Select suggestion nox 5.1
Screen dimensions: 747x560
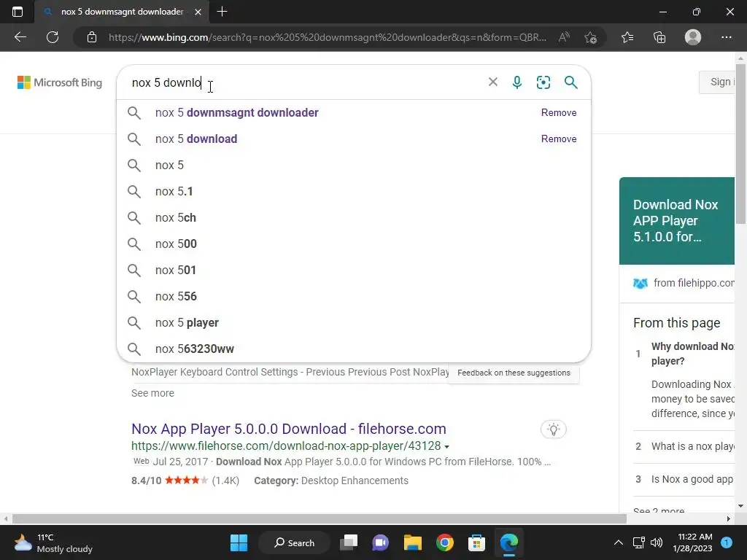pos(354,192)
